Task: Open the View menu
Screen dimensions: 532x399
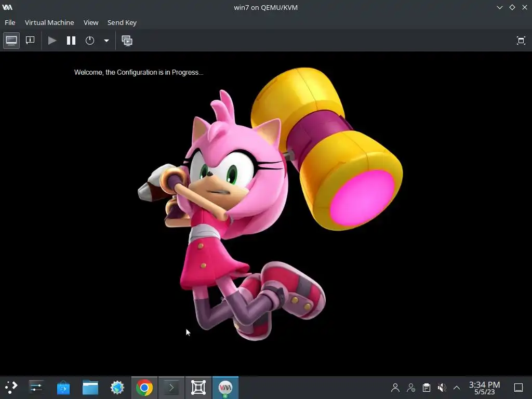Action: (91, 22)
